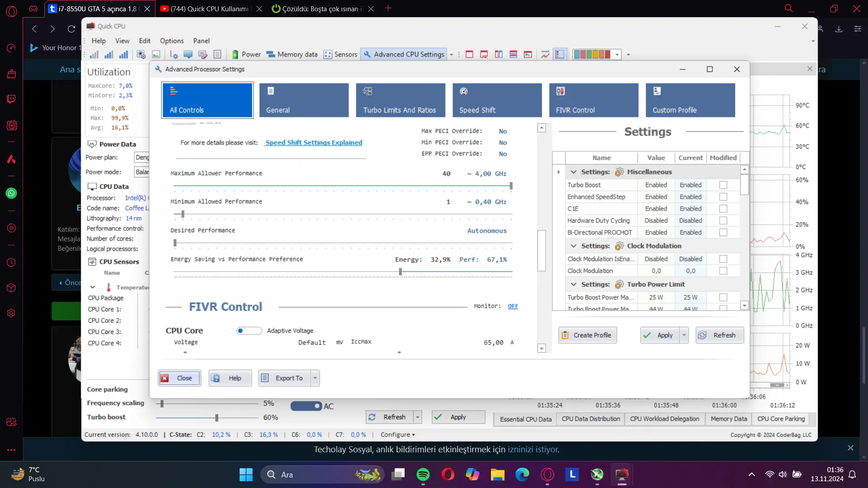
Task: Open the Turbo Limits And Ratios tile
Action: (401, 100)
